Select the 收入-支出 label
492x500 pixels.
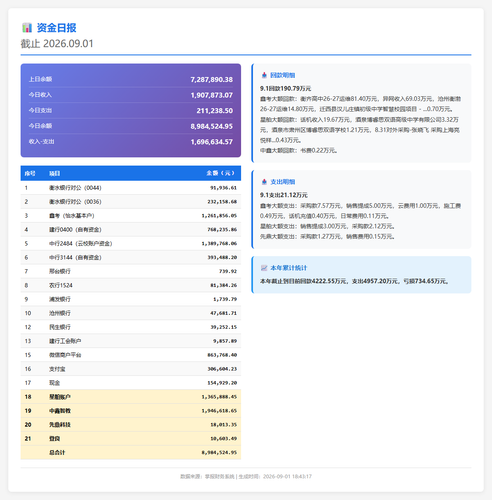pos(42,142)
